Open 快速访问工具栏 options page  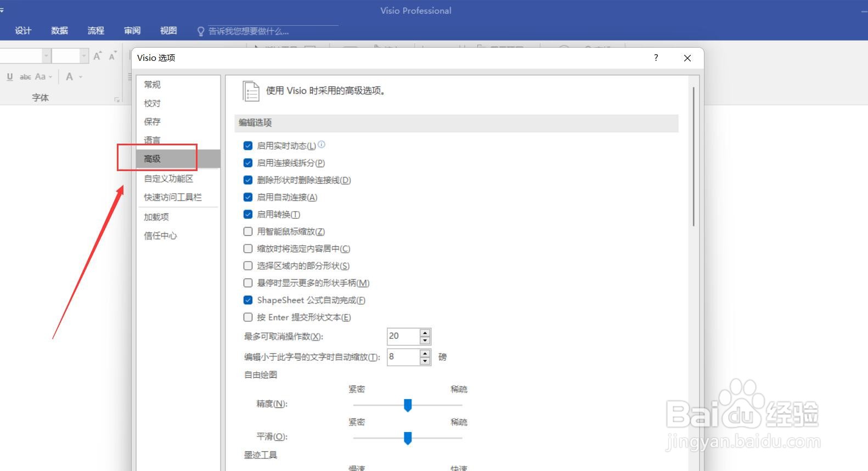click(x=178, y=197)
